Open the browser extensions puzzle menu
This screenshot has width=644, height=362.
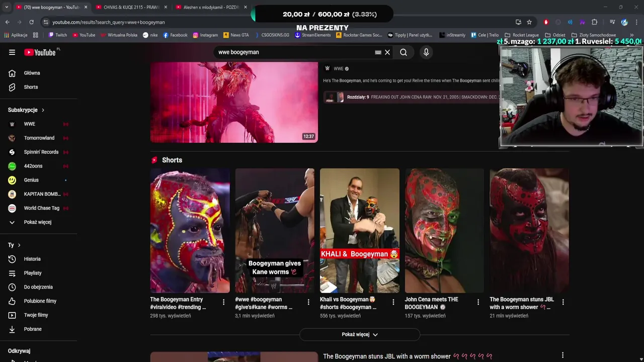click(x=594, y=22)
